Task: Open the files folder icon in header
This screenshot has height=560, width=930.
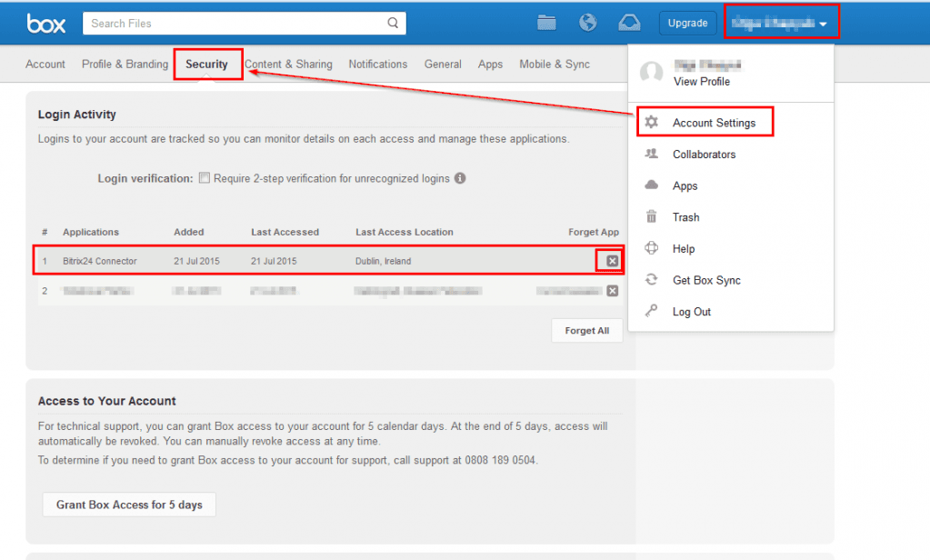Action: pos(546,23)
